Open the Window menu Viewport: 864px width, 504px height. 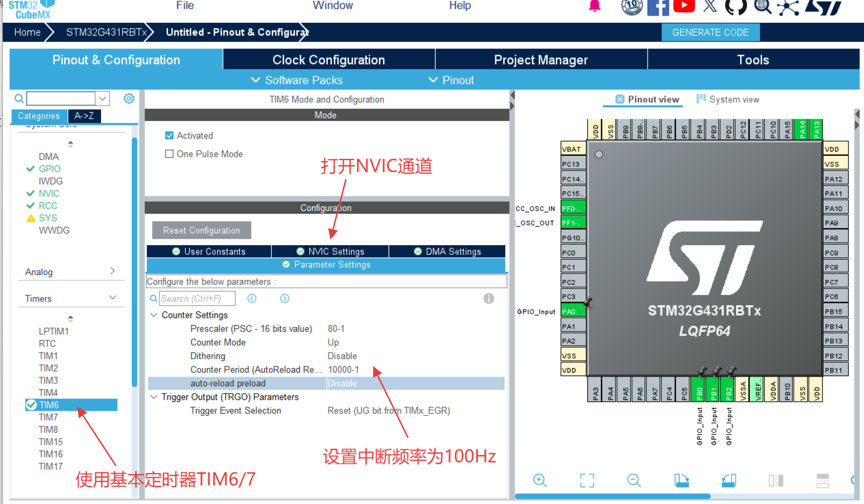(x=333, y=5)
